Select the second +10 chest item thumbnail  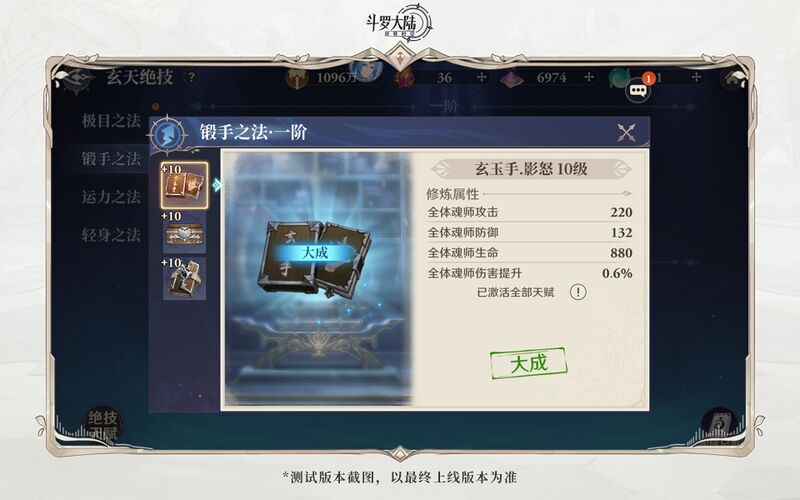[x=184, y=233]
